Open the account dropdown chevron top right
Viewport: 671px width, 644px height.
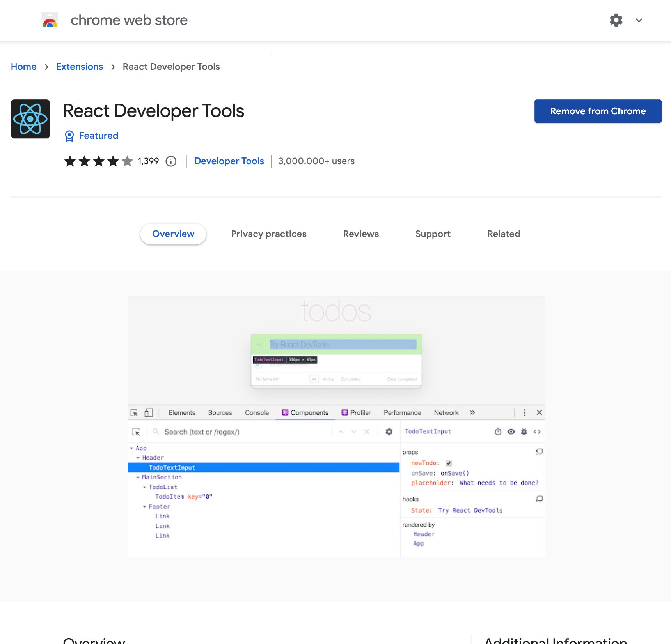[639, 20]
